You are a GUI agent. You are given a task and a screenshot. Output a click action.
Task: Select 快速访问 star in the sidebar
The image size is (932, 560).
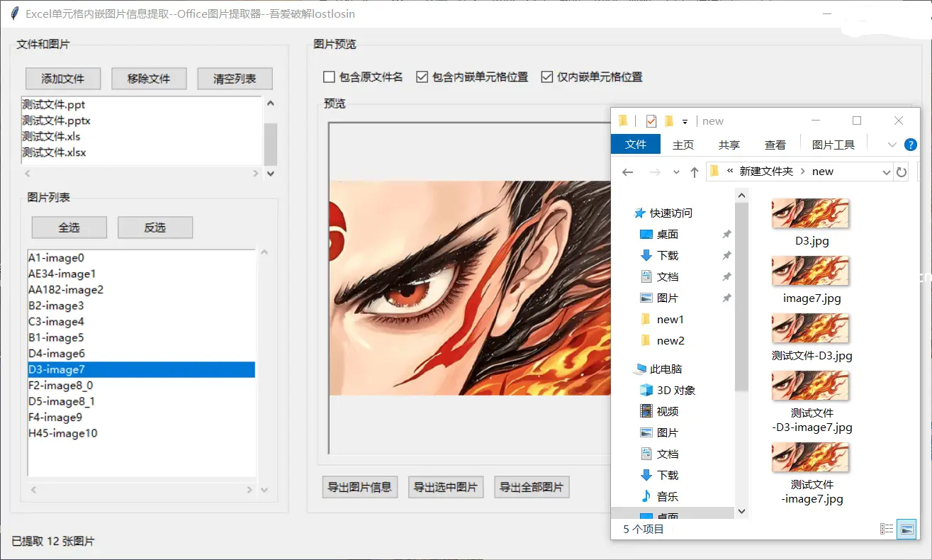640,213
